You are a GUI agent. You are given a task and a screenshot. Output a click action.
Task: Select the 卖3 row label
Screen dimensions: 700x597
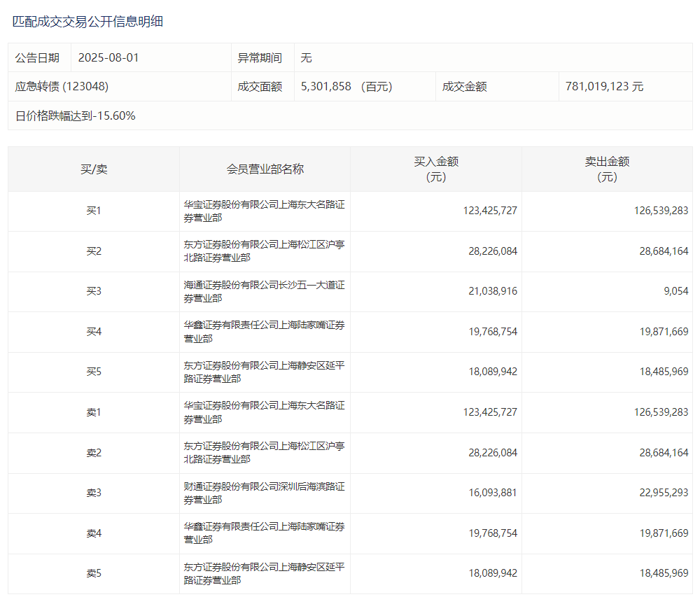coord(94,493)
